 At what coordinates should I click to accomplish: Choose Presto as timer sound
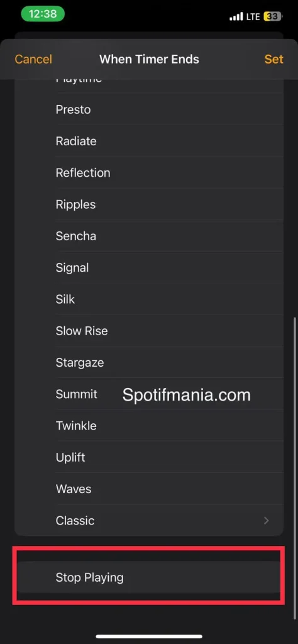point(149,109)
